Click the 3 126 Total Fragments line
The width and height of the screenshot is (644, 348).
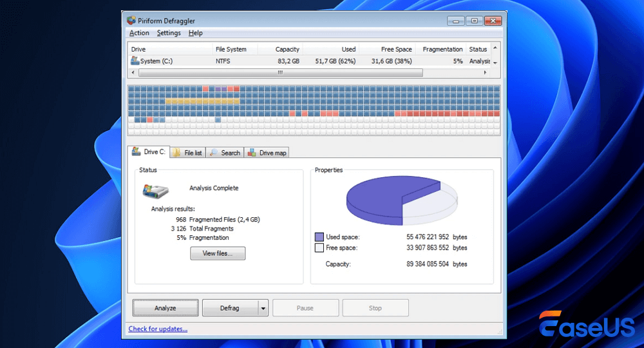point(202,228)
